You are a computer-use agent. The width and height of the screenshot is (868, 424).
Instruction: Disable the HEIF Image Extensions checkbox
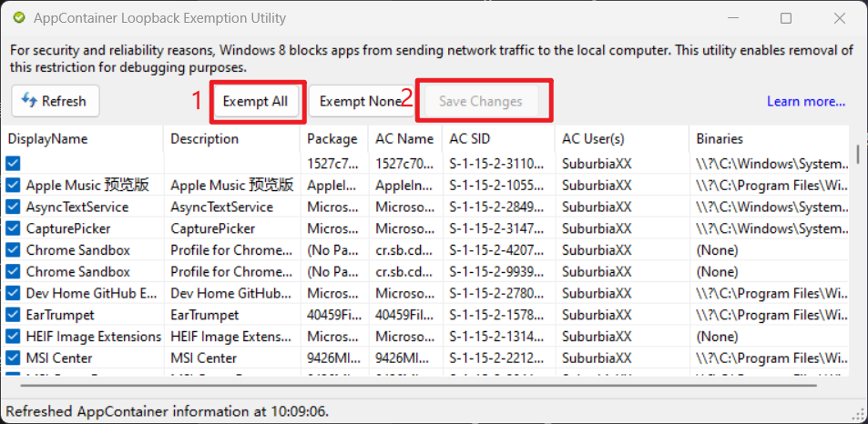click(13, 337)
